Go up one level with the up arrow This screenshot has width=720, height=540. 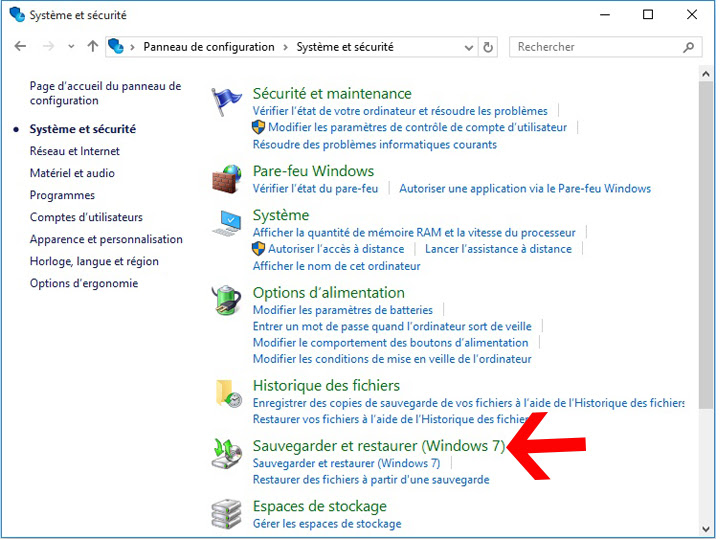pyautogui.click(x=93, y=46)
